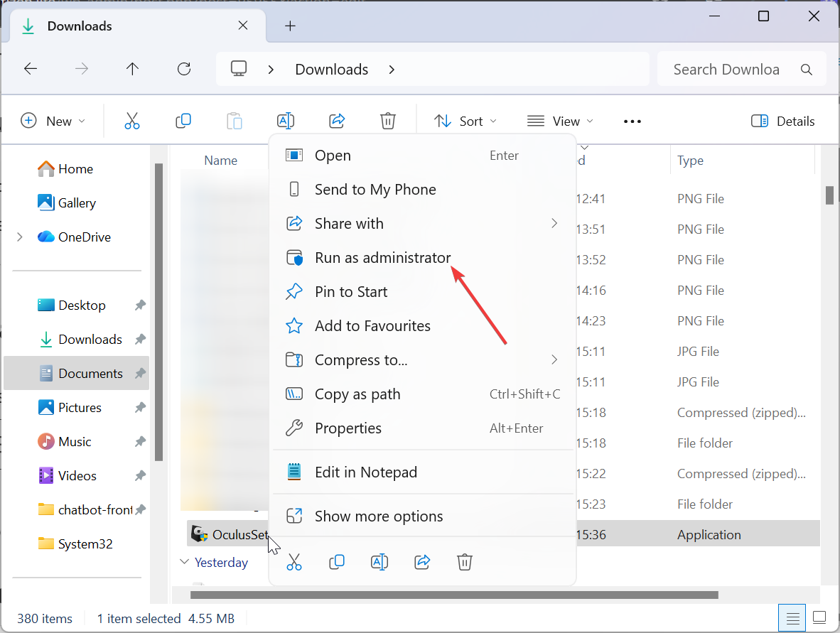
Task: Click the Cut icon in the toolbar
Action: coord(132,121)
